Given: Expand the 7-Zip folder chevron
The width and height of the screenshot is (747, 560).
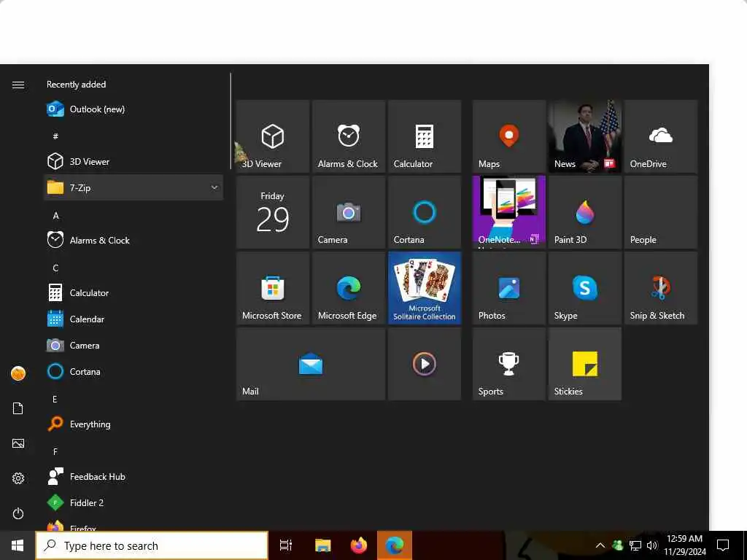Looking at the screenshot, I should tap(214, 187).
